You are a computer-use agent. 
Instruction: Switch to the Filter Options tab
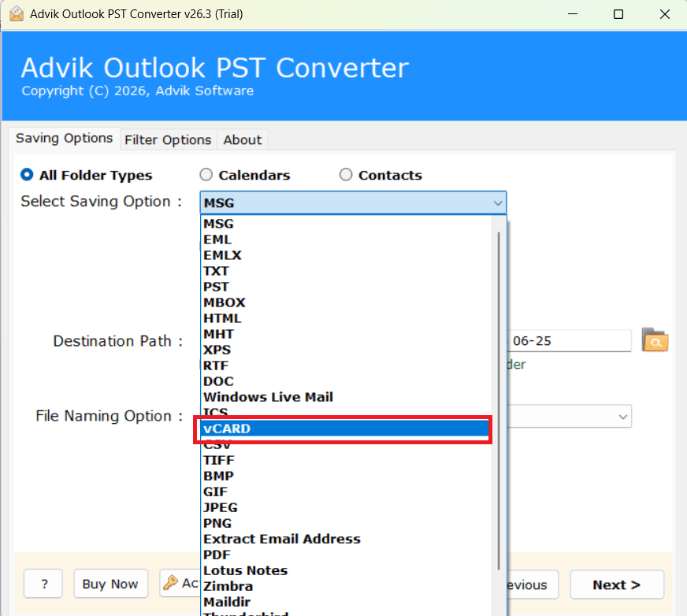[168, 139]
